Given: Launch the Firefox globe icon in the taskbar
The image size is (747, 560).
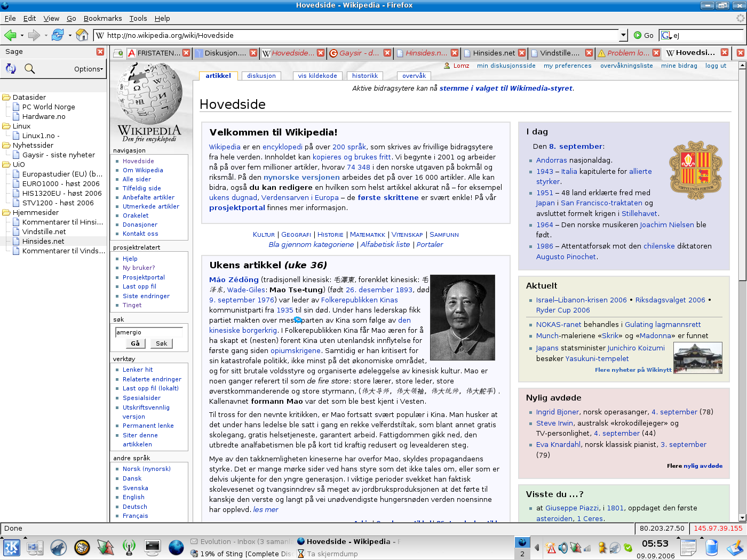Looking at the screenshot, I should (176, 548).
